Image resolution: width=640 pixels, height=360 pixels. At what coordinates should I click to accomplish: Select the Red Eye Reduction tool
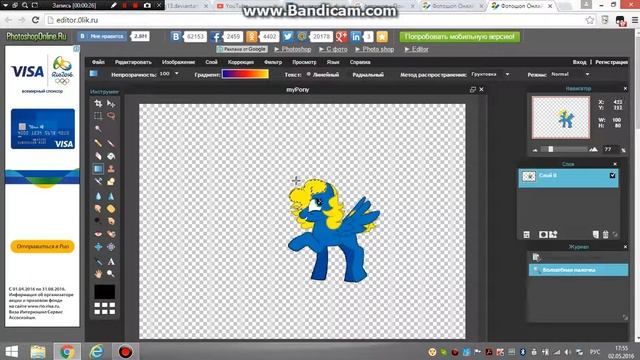(98, 234)
